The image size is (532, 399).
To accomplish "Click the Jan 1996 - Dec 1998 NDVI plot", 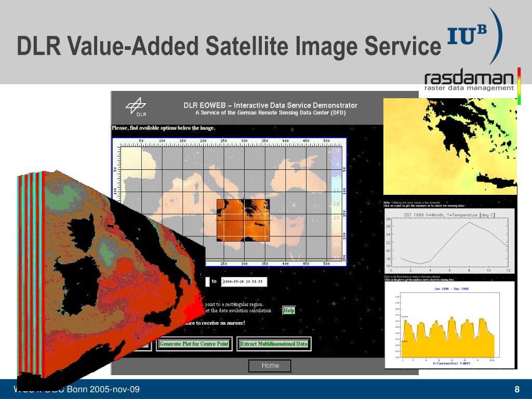I will 449,325.
